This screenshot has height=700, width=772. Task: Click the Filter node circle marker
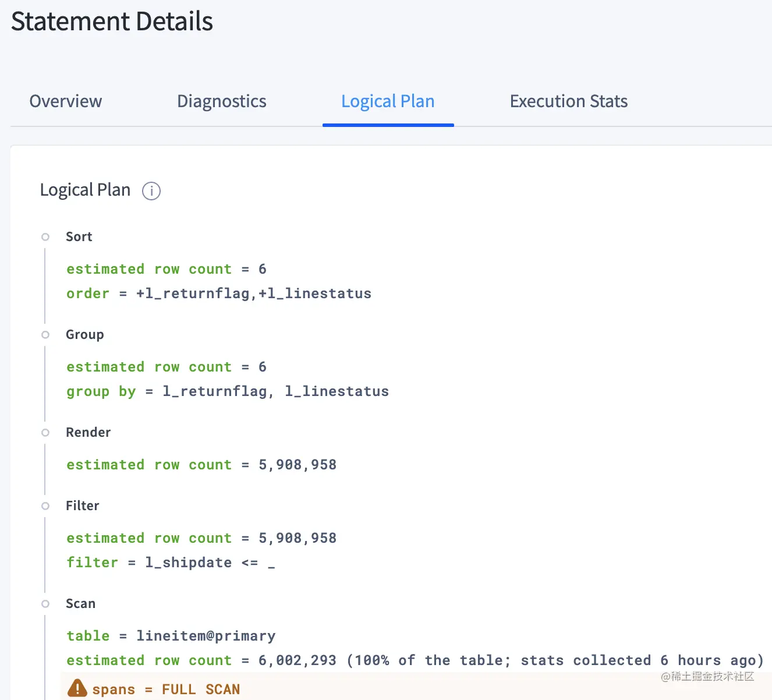click(45, 505)
